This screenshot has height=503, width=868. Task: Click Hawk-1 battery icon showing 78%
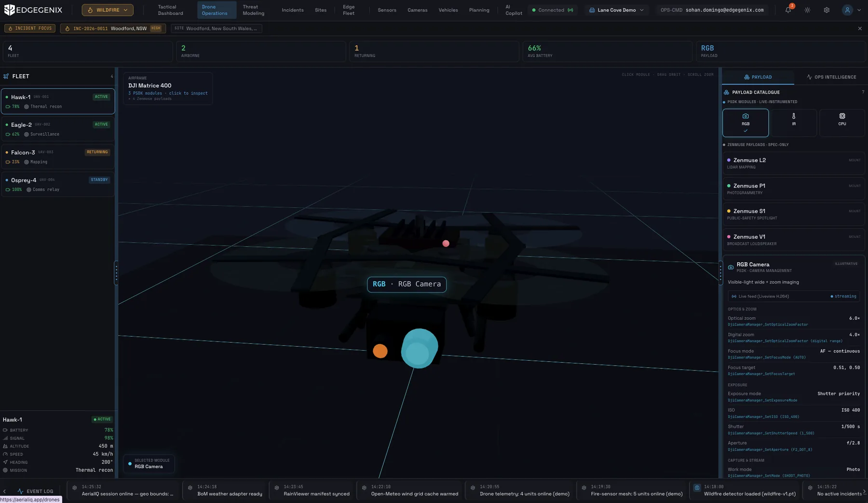(x=8, y=107)
